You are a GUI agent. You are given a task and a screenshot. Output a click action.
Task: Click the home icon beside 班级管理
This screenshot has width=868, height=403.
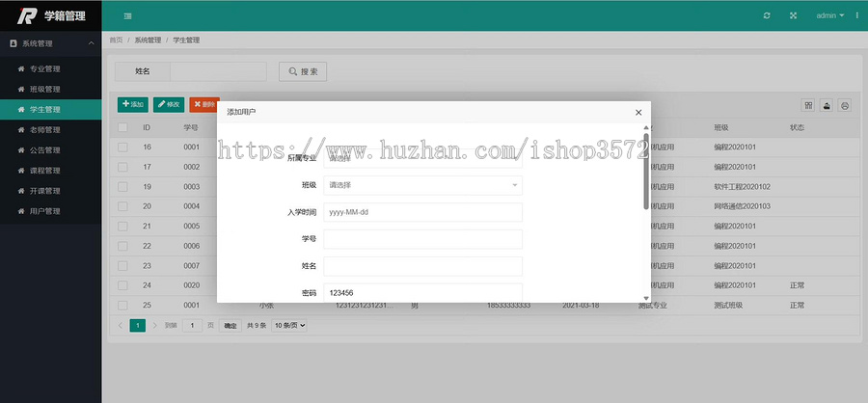point(21,89)
